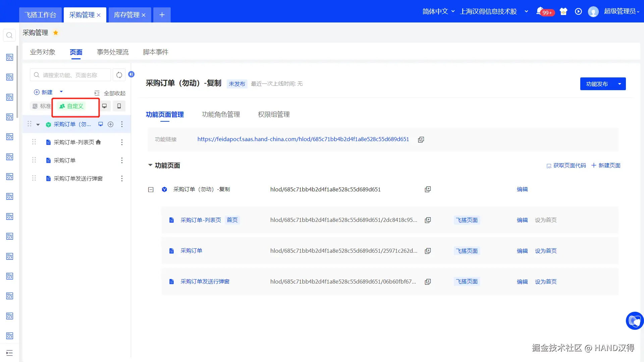644x362 pixels.
Task: Click the refresh icon beside search box
Action: coord(119,75)
